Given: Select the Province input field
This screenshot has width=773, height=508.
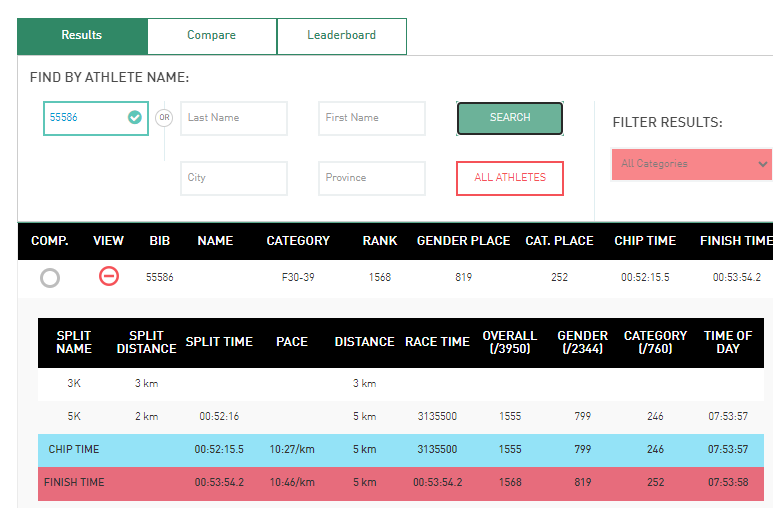Looking at the screenshot, I should click(x=371, y=178).
